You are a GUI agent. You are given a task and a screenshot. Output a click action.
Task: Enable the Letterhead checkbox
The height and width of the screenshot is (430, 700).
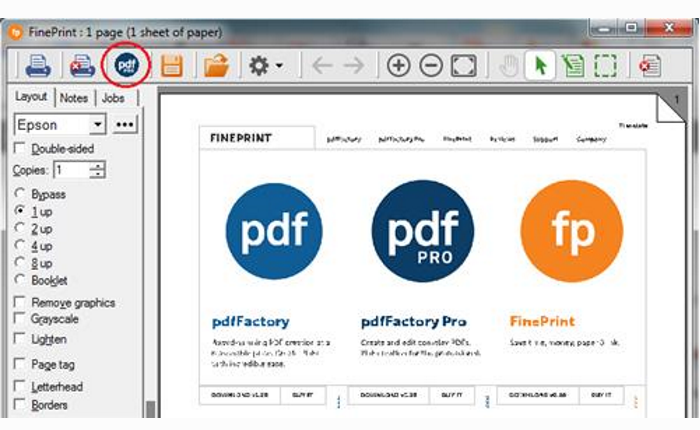20,385
